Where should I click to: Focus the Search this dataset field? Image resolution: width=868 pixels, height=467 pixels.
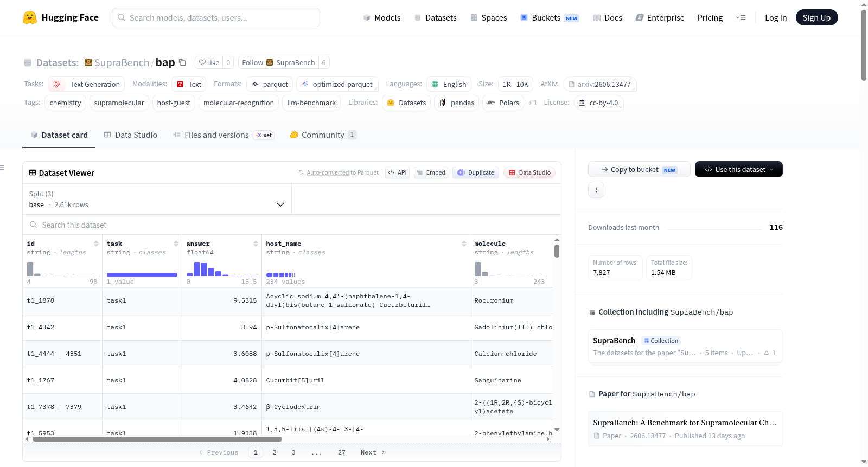point(292,225)
